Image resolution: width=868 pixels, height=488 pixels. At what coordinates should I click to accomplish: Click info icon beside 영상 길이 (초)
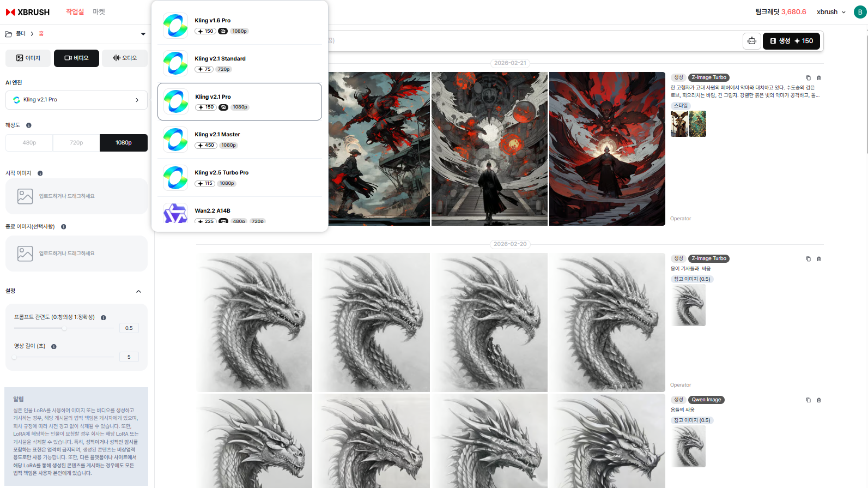pos(54,347)
